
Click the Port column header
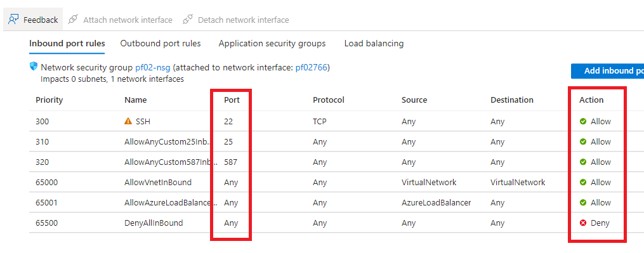point(232,100)
